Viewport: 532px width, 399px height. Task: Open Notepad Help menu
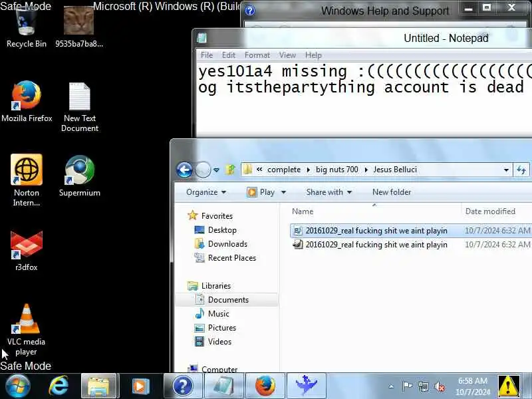(x=313, y=55)
